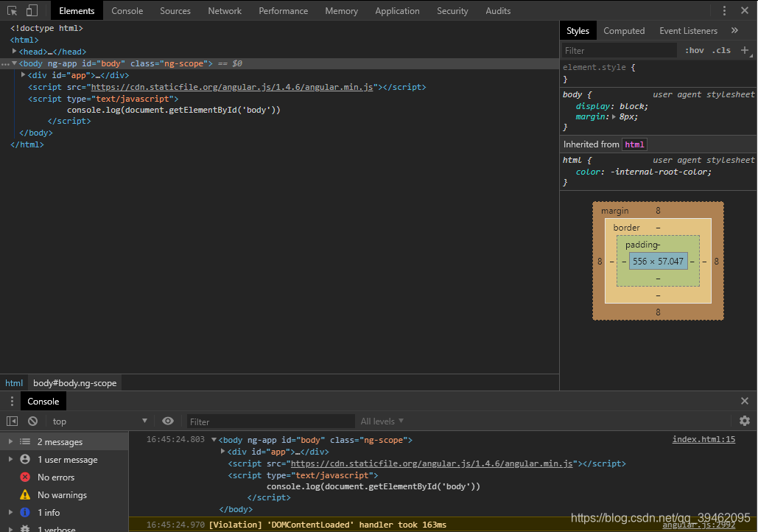Open the All levels log dropdown

[x=382, y=421]
